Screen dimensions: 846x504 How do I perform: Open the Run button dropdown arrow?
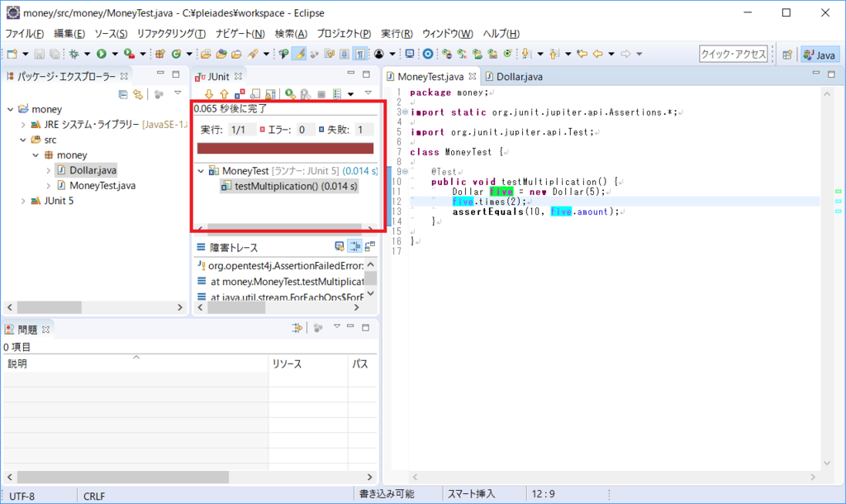114,54
